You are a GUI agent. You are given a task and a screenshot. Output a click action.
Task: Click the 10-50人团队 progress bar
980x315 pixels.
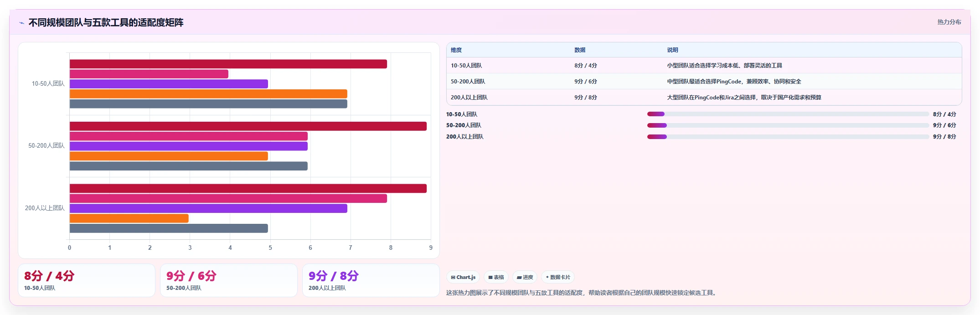point(788,114)
